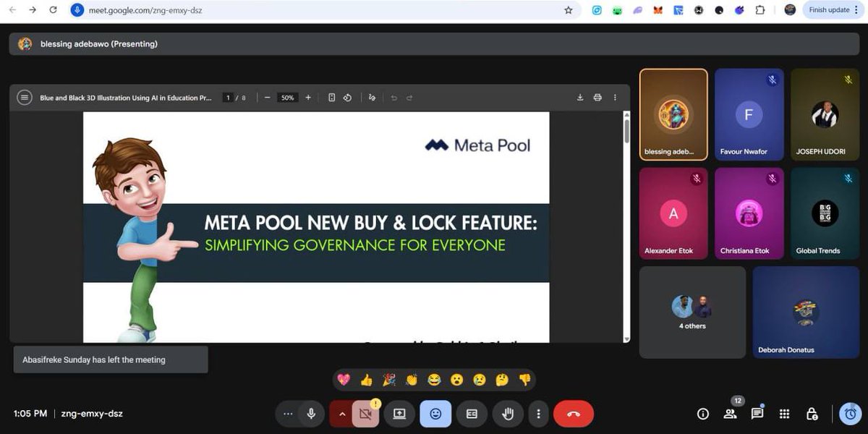This screenshot has height=434, width=868.
Task: Open the MetaMask fox extension
Action: pos(658,10)
